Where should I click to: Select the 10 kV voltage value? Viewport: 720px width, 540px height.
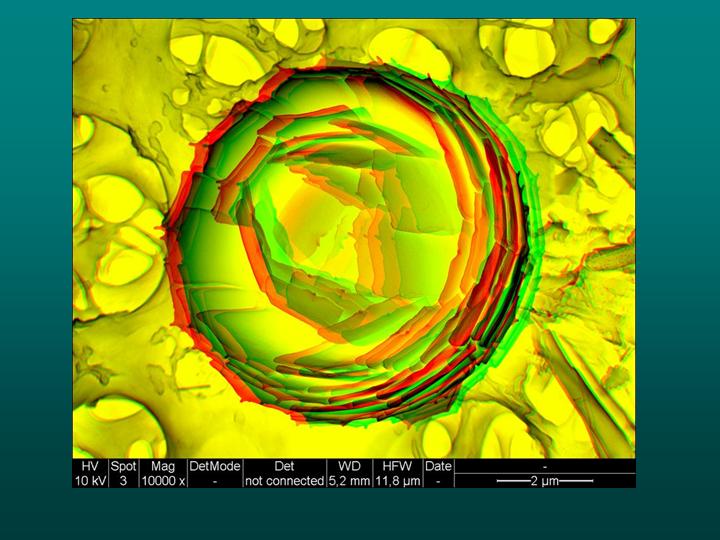pos(90,481)
